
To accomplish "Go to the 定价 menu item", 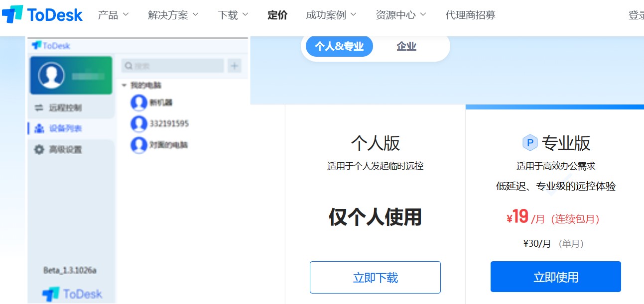I will (x=277, y=15).
